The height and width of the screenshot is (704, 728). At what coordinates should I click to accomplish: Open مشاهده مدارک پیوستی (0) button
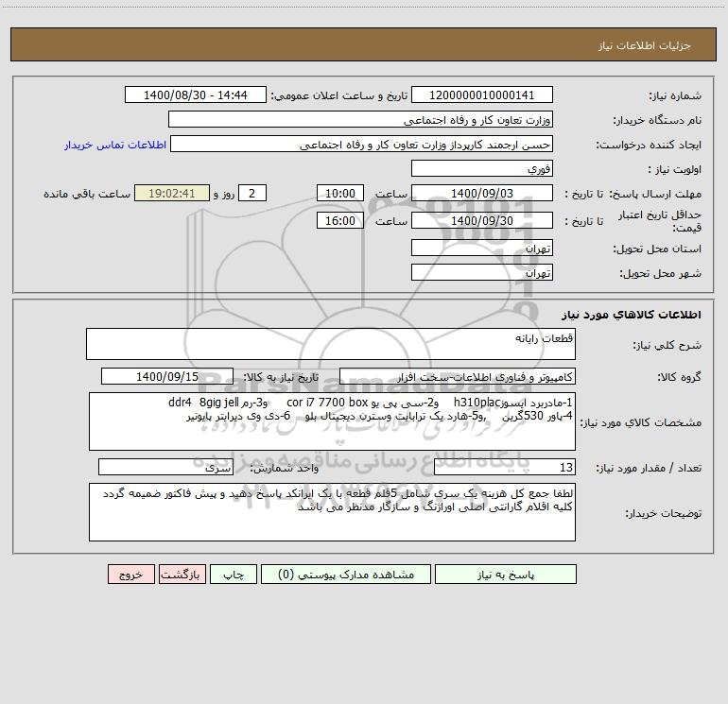(x=346, y=574)
